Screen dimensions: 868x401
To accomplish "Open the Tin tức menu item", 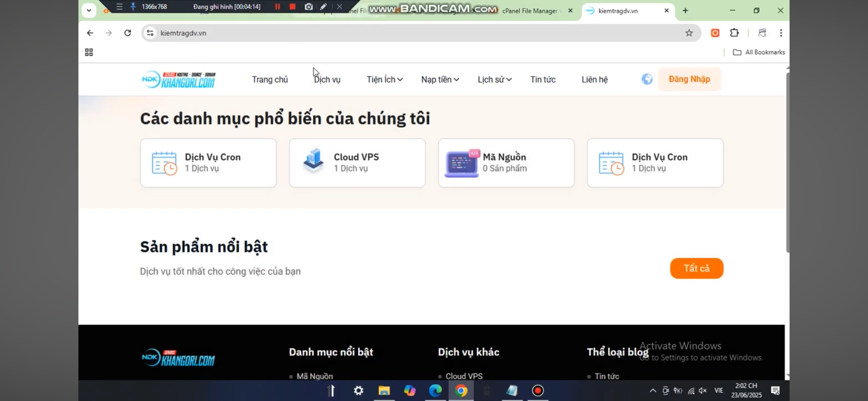I will (542, 79).
